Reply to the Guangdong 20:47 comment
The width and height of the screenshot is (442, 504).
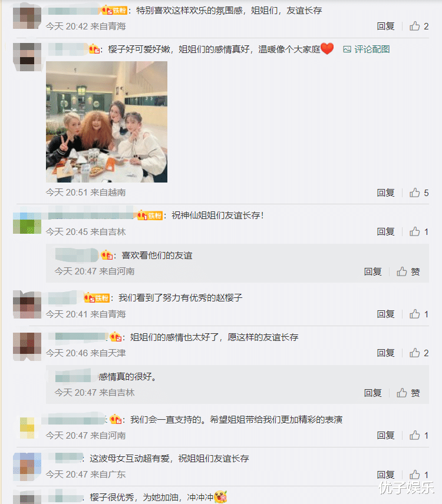(385, 475)
